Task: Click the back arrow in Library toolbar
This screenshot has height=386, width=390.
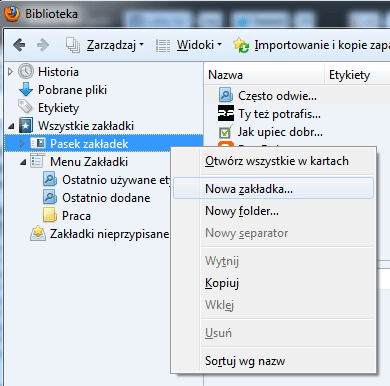Action: 19,45
